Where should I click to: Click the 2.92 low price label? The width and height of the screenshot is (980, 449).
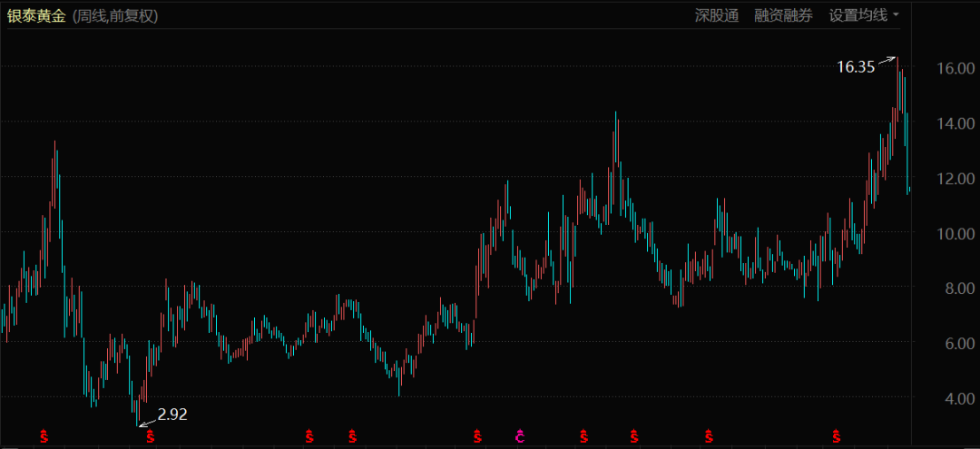[172, 415]
